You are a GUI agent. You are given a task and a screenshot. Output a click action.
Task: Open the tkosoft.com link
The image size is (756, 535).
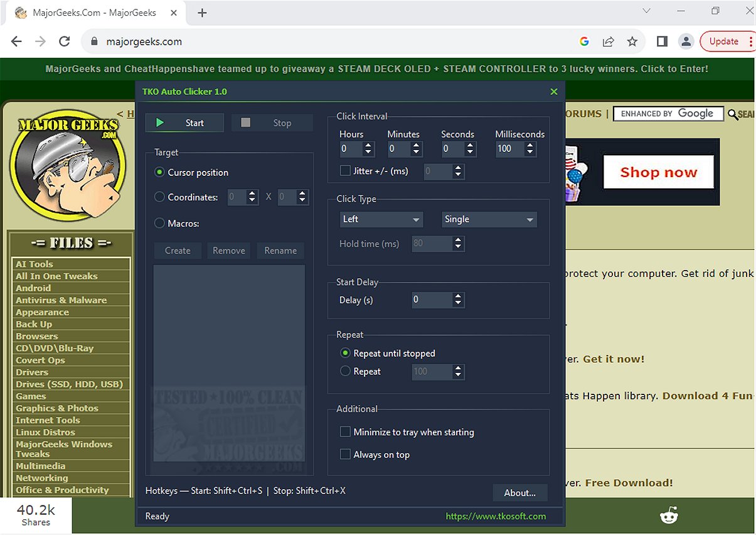[x=496, y=516]
